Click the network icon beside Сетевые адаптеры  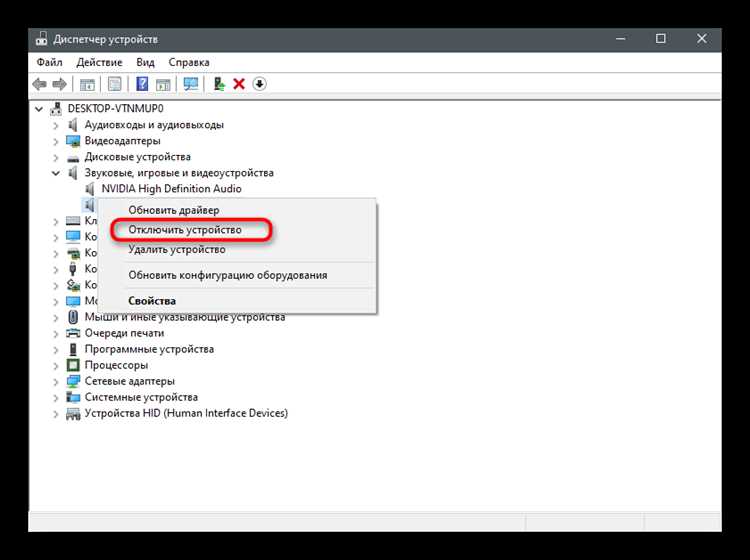(73, 382)
